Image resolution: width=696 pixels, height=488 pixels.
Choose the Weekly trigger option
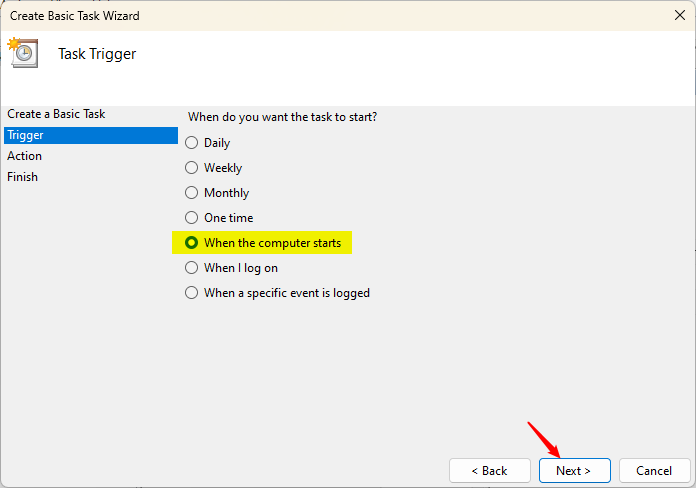tap(191, 167)
